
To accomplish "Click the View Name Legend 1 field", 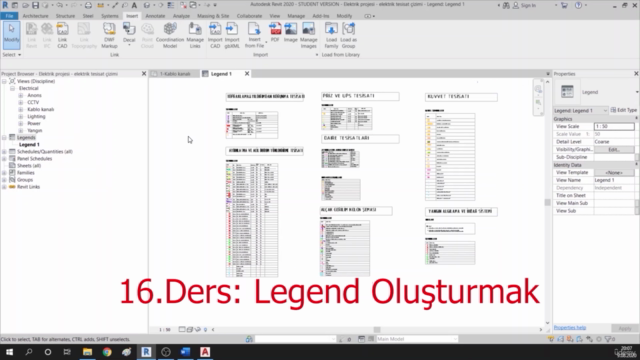I will pyautogui.click(x=614, y=180).
